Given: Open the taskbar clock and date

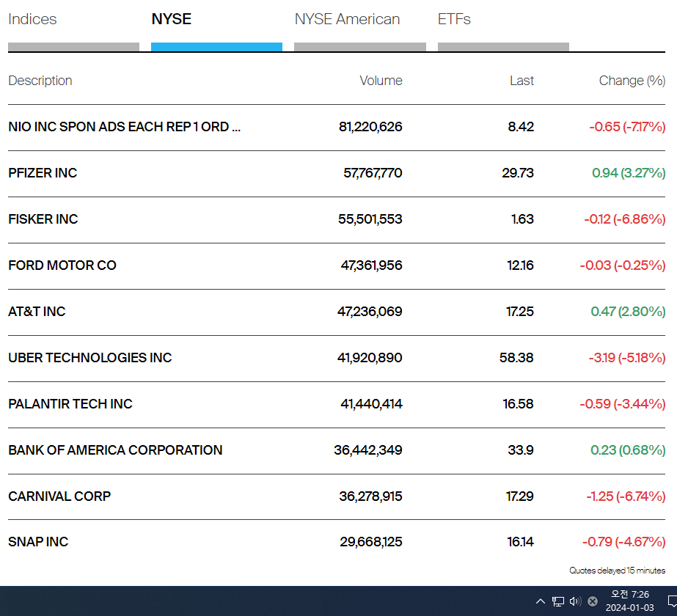Looking at the screenshot, I should point(629,601).
